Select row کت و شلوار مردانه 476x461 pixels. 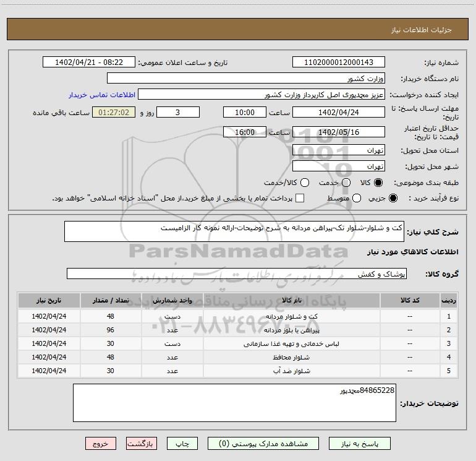[238, 316]
